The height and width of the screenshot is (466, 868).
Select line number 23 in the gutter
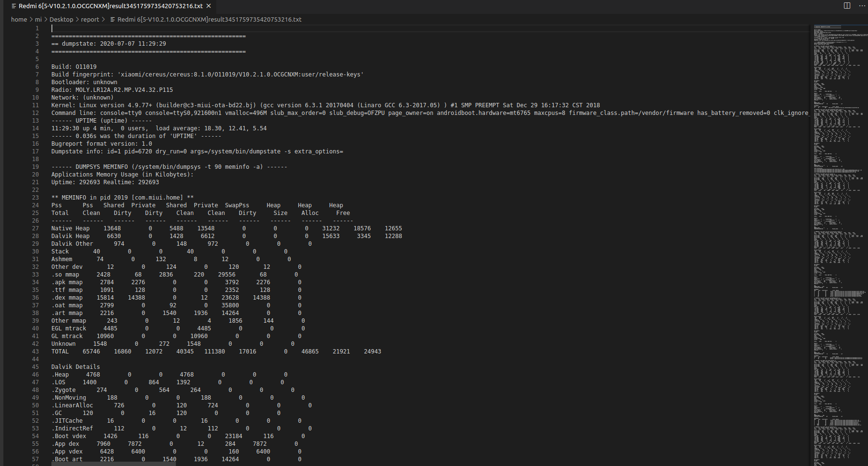pyautogui.click(x=36, y=198)
